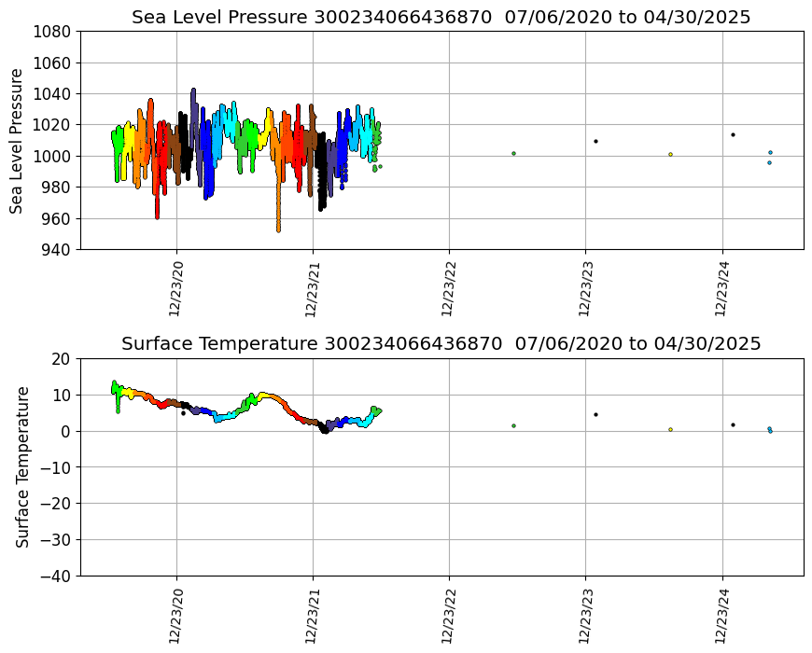
Task: Click the 940 tick label on pressure axis
Action: [x=57, y=249]
